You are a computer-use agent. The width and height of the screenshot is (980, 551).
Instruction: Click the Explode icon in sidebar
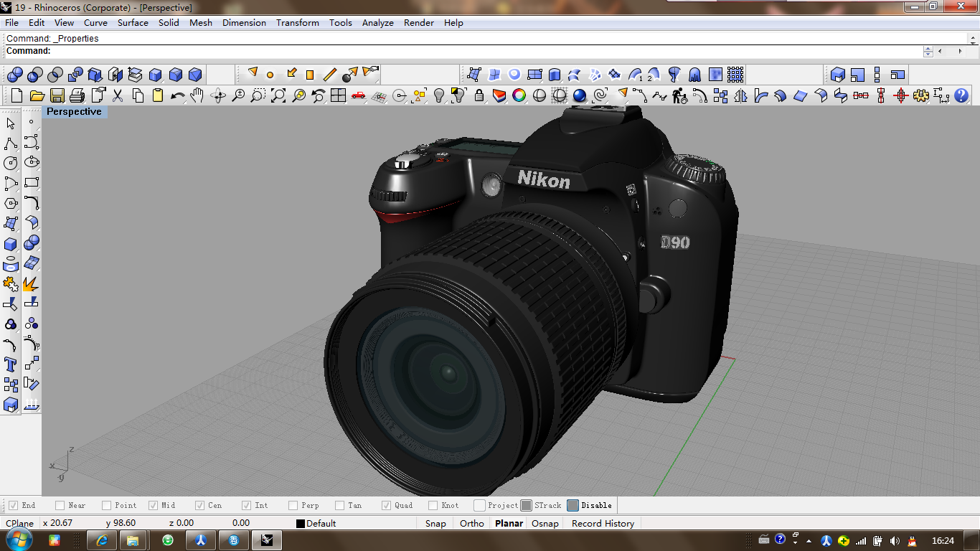coord(31,284)
